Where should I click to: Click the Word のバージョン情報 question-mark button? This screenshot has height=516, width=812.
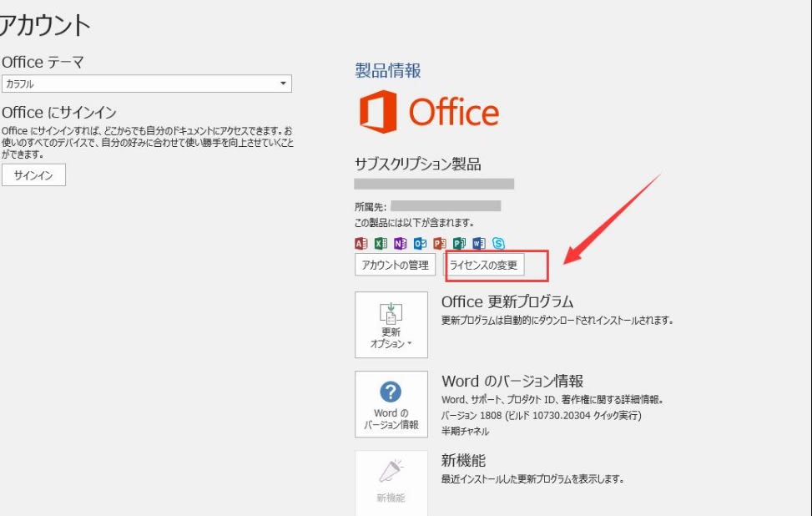pos(391,404)
